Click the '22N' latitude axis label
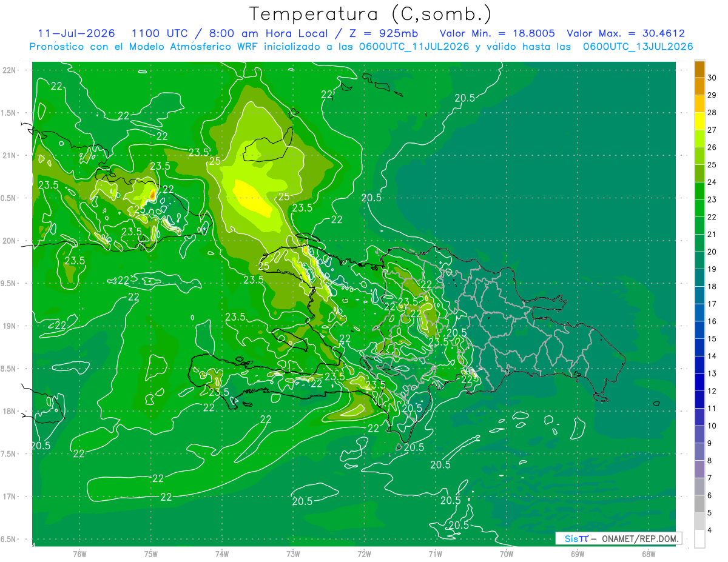Viewport: 728px width, 562px height. (x=9, y=70)
